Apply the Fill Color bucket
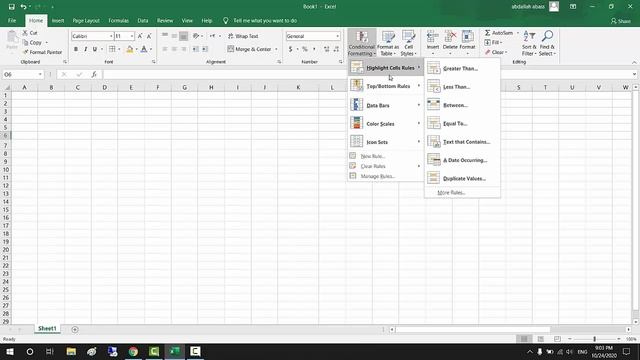The image size is (640, 360). click(x=130, y=49)
